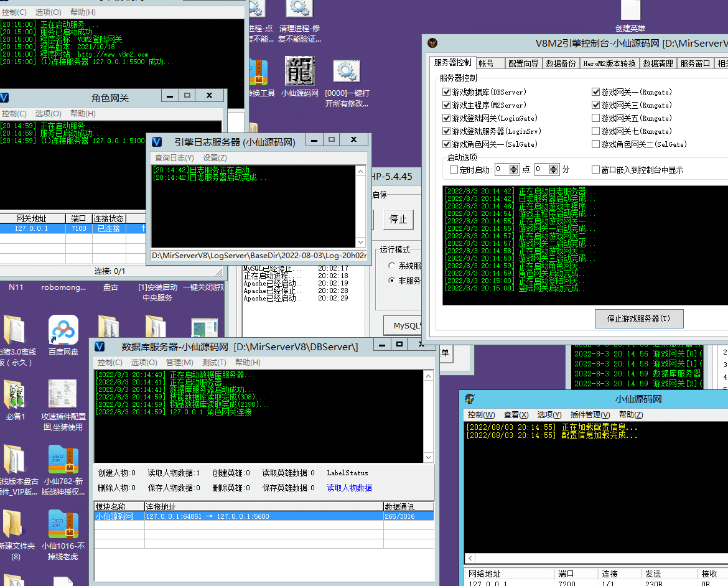The image size is (728, 586).
Task: Click the 连接状态 column header
Action: (x=109, y=219)
